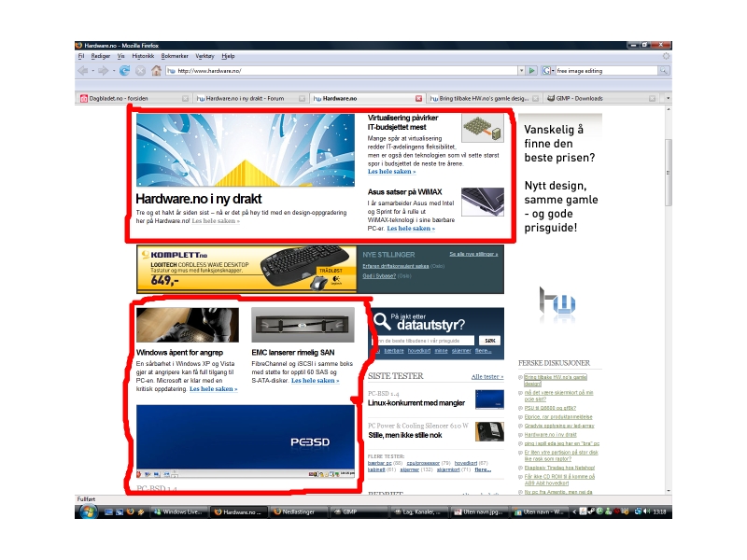Close the active Hardware.no tab with red X

418,99
